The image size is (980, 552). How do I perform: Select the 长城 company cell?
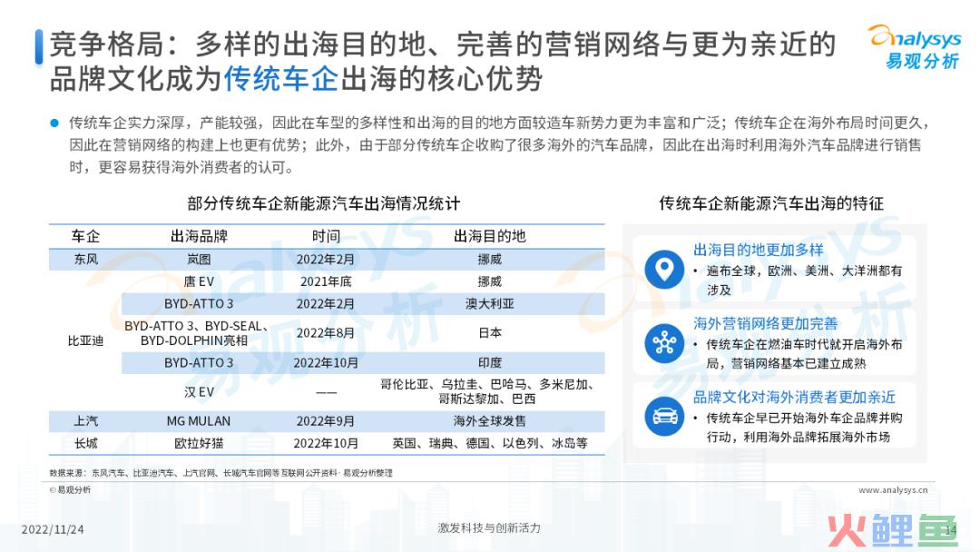(85, 443)
